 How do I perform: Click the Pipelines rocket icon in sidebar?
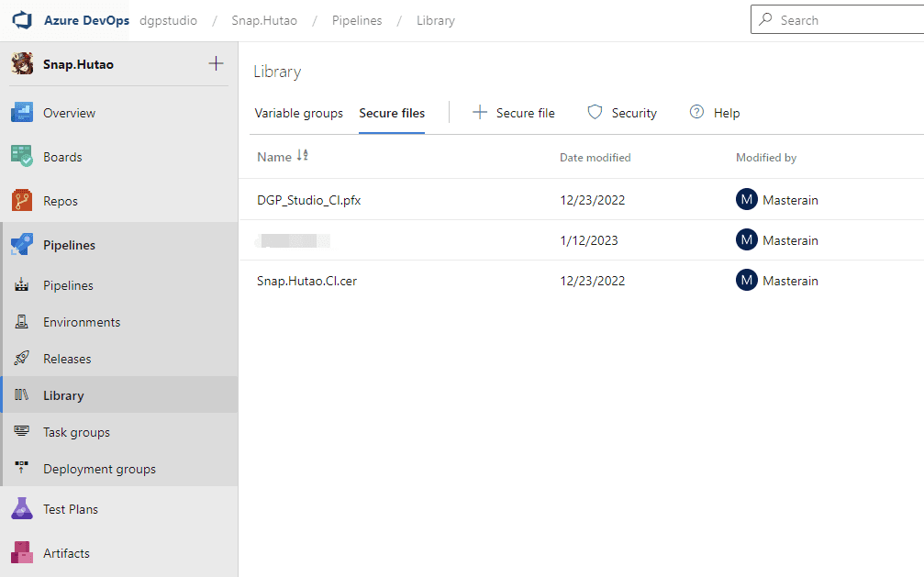(x=22, y=245)
